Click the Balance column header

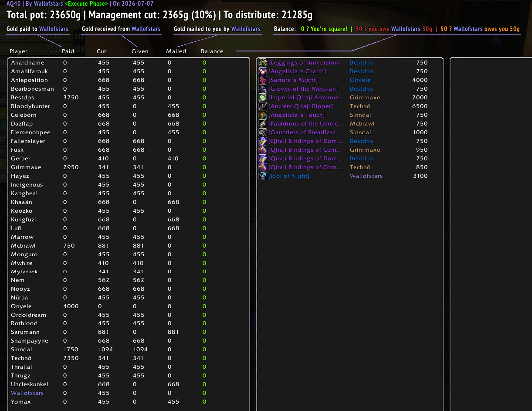(x=212, y=51)
